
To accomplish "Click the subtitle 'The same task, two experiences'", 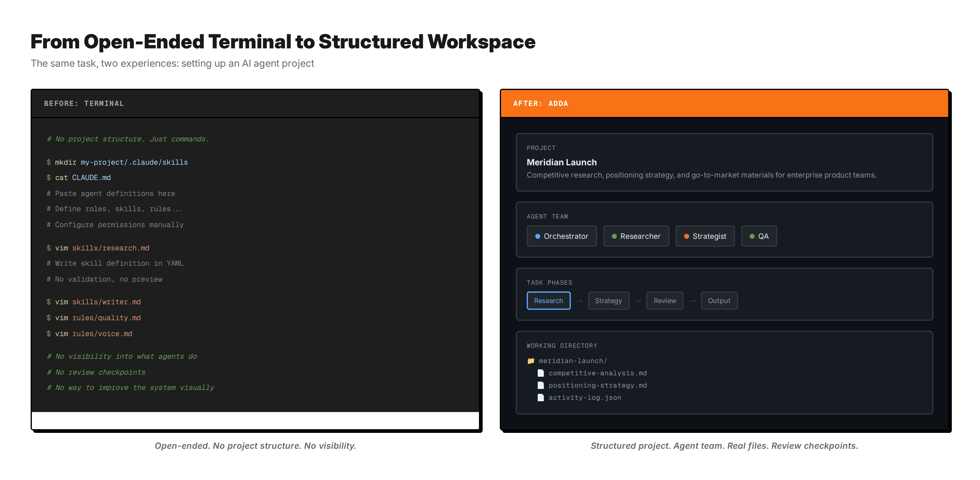I will coord(172,63).
